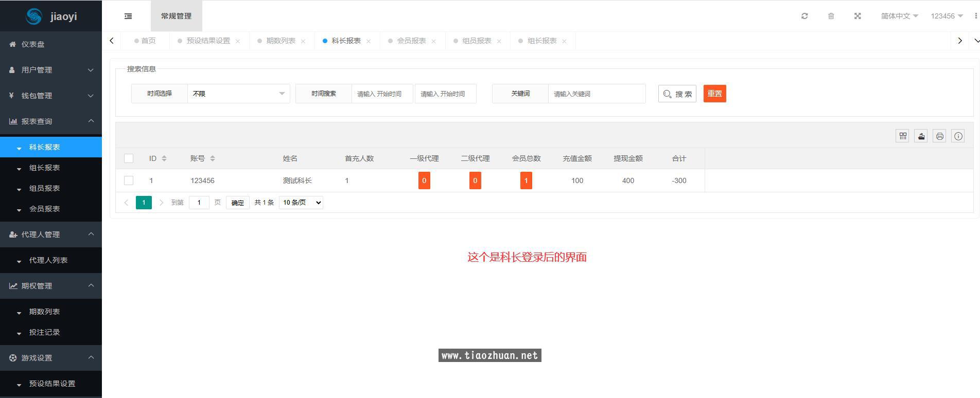980x398 pixels.
Task: Expand the 用户管理 sidebar menu
Action: tap(51, 70)
